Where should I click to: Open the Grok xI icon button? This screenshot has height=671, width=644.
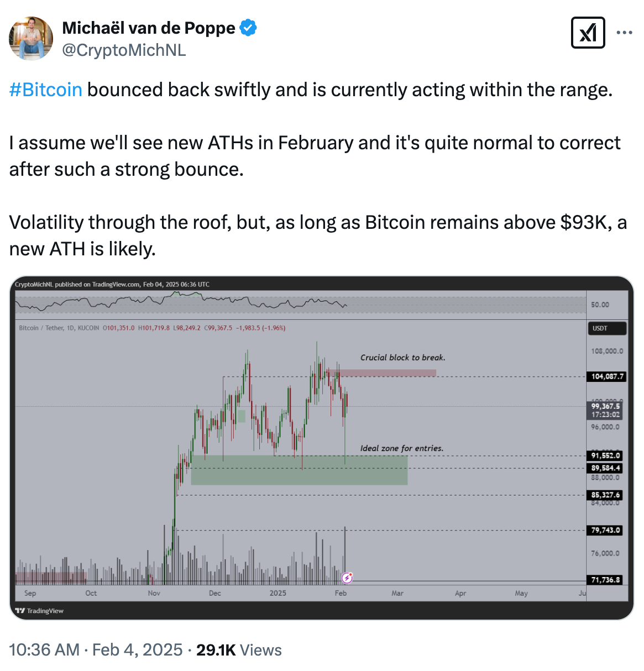point(588,33)
